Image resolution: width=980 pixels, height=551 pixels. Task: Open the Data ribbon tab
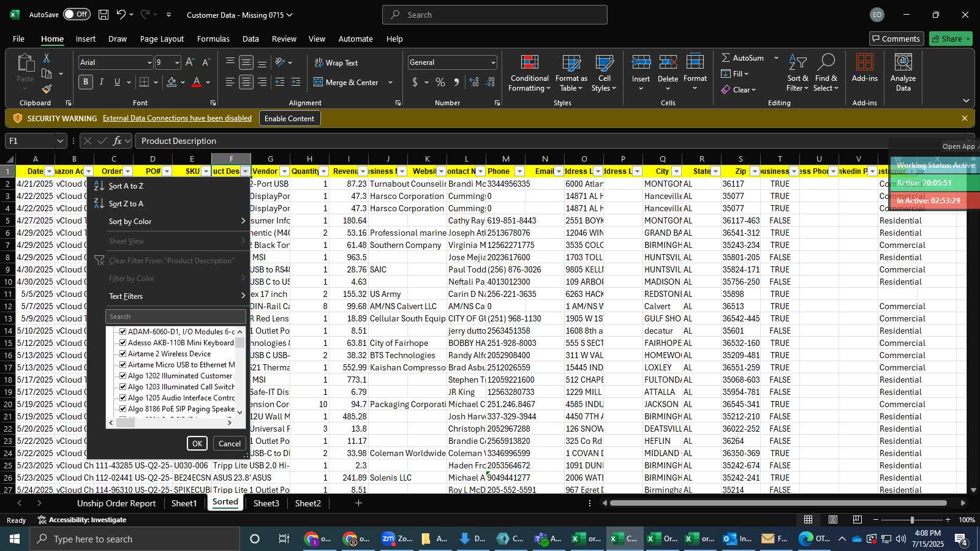point(251,39)
